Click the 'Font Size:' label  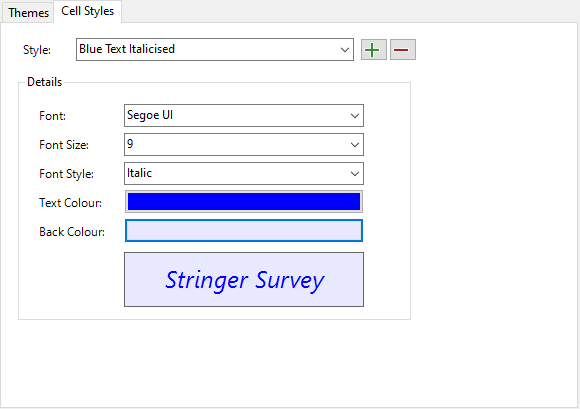coord(64,145)
